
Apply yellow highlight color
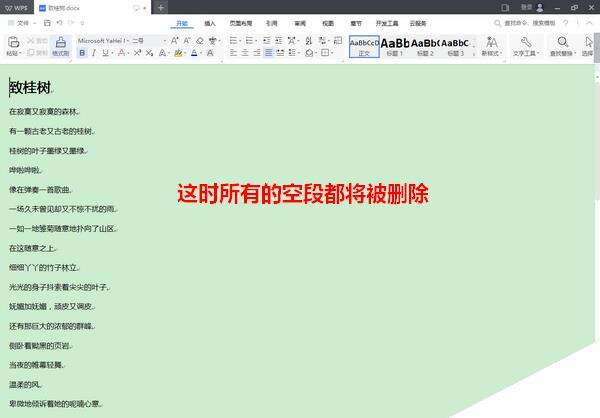pos(178,53)
